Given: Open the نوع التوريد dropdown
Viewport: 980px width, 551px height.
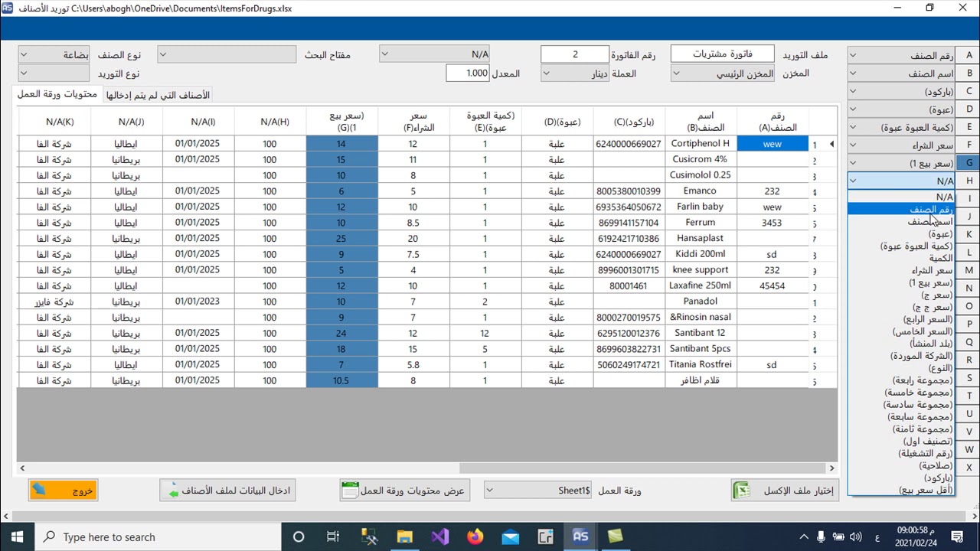Looking at the screenshot, I should (x=54, y=73).
